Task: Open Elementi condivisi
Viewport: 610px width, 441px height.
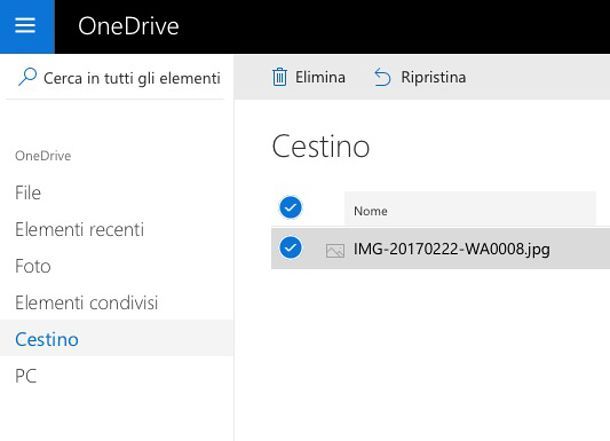Action: pyautogui.click(x=87, y=303)
